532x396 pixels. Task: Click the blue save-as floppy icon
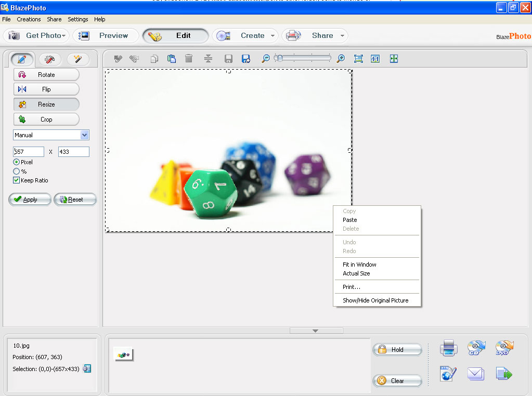pyautogui.click(x=245, y=59)
